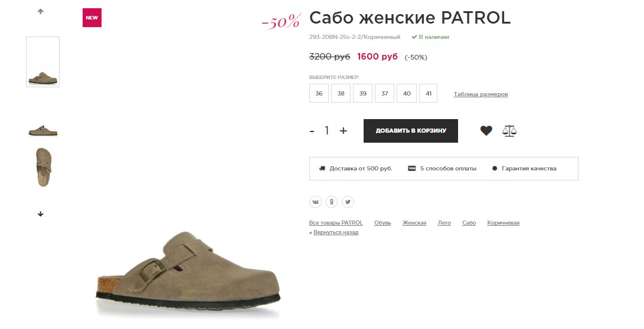Share product on Odnoklassniki

(332, 202)
